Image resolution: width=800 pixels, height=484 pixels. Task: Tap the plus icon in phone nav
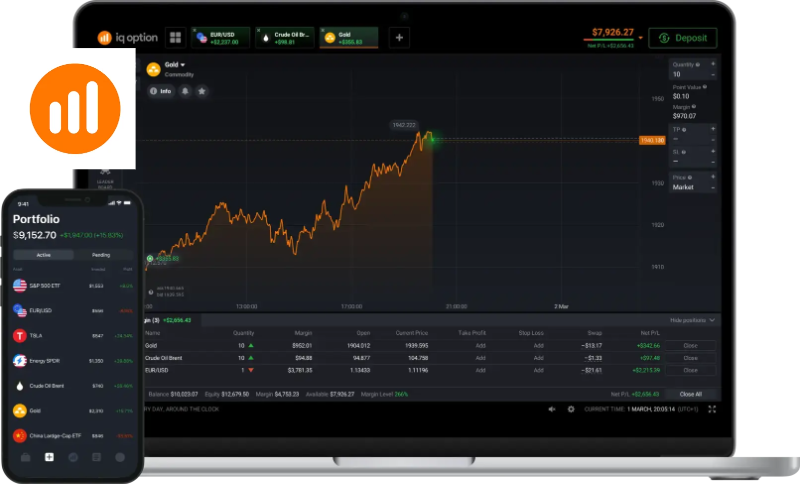49,457
